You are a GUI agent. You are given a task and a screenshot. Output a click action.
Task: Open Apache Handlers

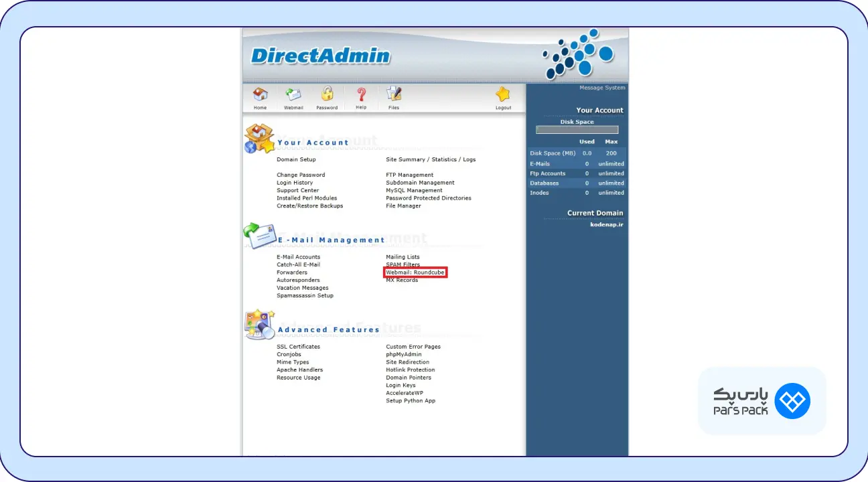pyautogui.click(x=299, y=370)
